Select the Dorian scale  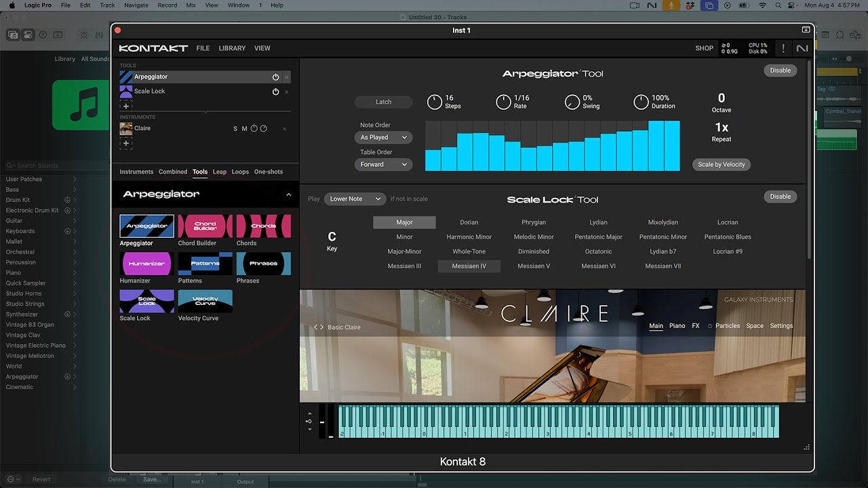point(469,222)
